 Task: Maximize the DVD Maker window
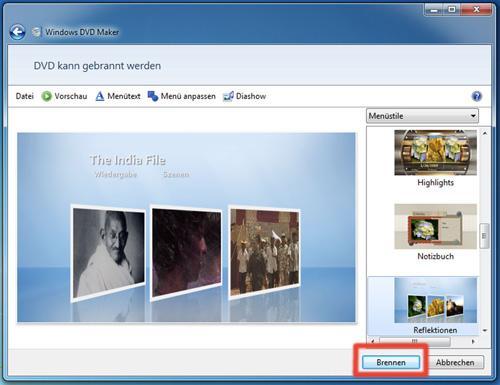pyautogui.click(x=452, y=10)
